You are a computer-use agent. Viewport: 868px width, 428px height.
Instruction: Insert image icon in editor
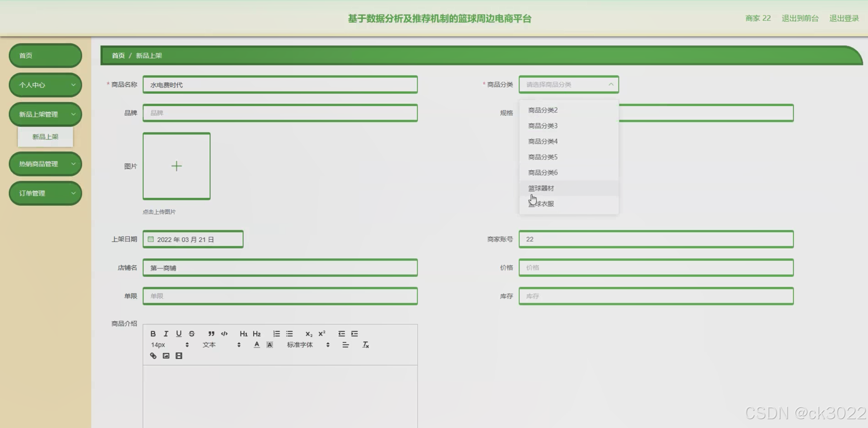coord(166,356)
